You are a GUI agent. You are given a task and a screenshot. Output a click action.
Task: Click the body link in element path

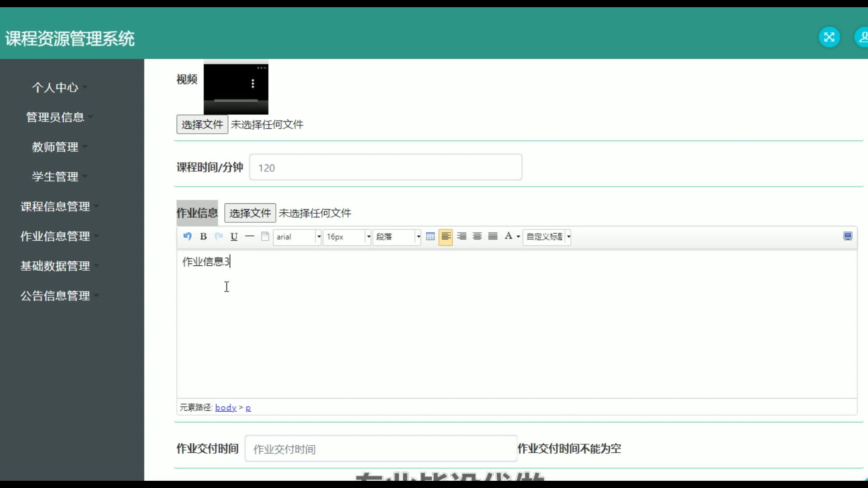coord(226,408)
